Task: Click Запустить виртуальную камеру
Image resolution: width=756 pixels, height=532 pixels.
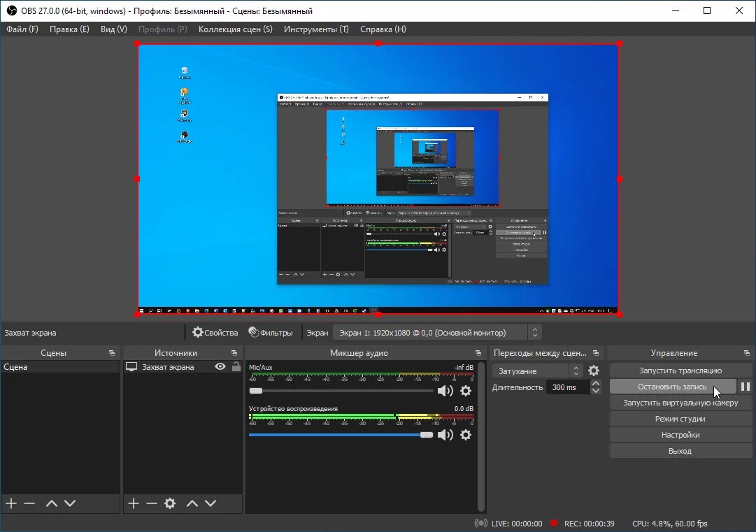Action: (680, 403)
